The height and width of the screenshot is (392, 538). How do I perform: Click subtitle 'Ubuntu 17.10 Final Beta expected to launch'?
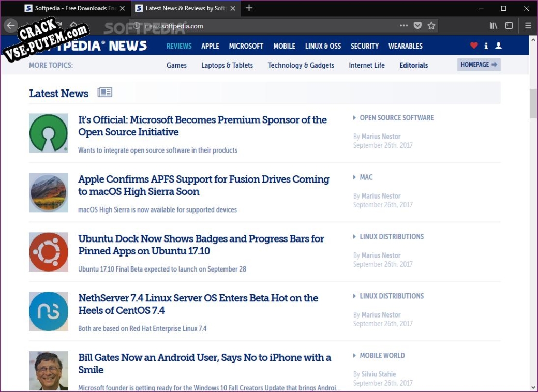(x=162, y=269)
